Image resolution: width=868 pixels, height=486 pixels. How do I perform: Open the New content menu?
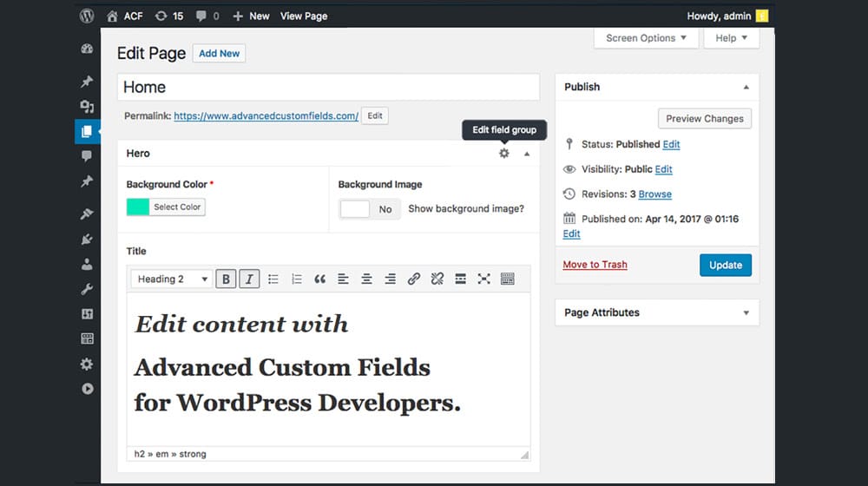click(x=251, y=16)
